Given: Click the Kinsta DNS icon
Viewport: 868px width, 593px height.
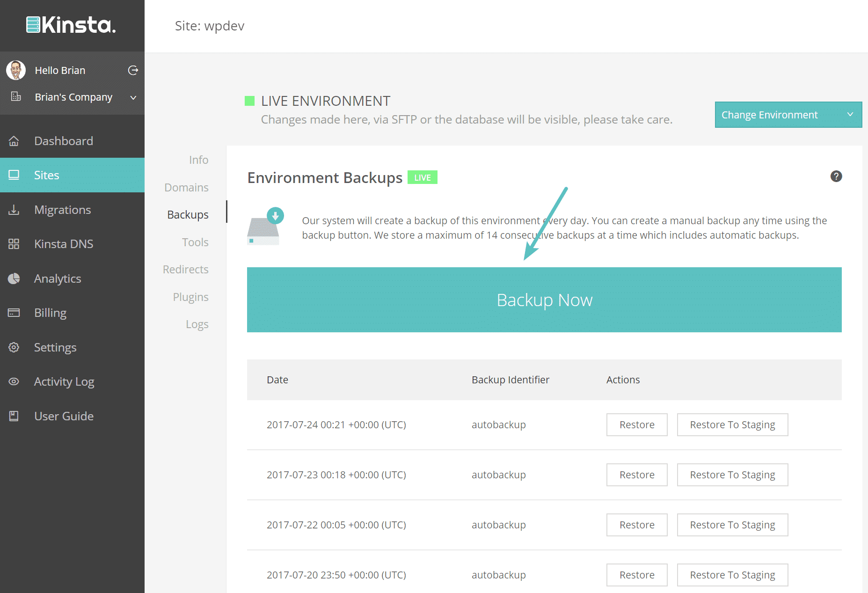Looking at the screenshot, I should coord(14,243).
